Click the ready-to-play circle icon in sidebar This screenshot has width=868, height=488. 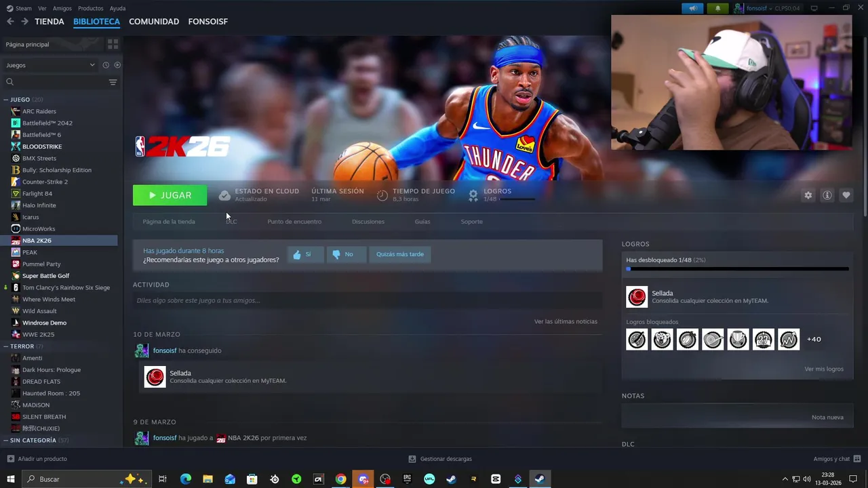pyautogui.click(x=117, y=65)
